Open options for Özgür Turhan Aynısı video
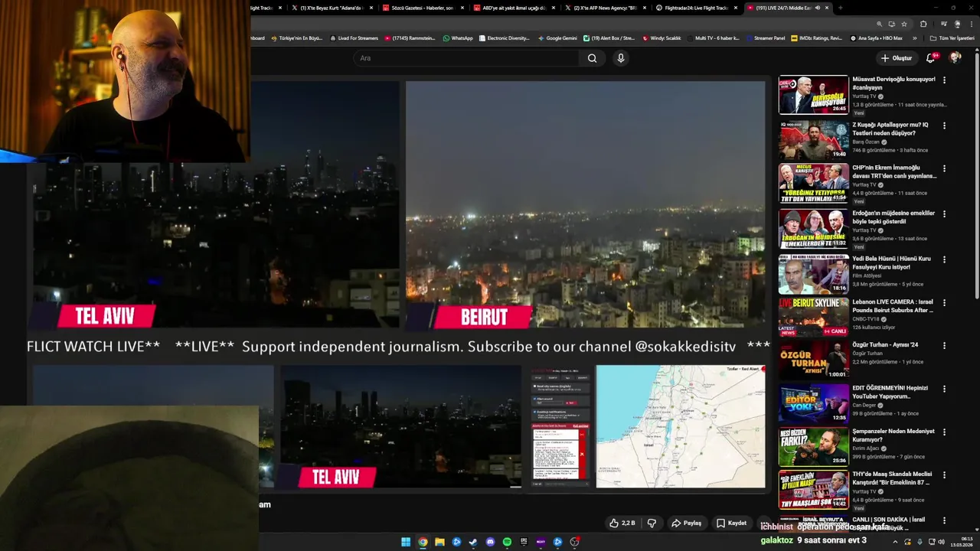Viewport: 980px width, 551px height. click(x=944, y=346)
